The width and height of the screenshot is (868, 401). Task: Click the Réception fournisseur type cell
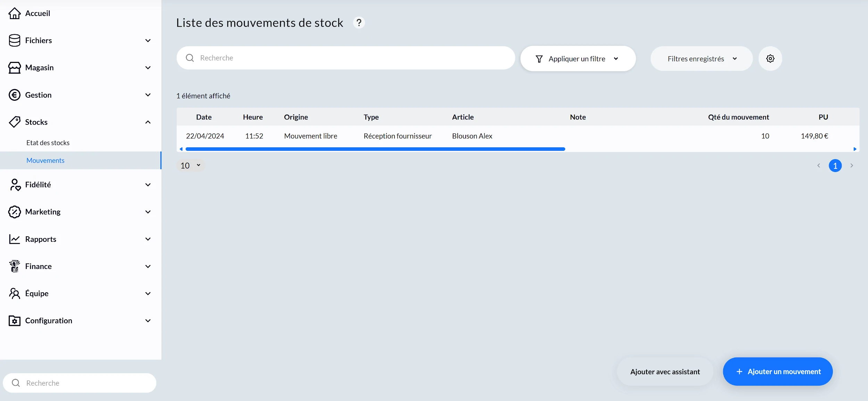click(x=398, y=136)
